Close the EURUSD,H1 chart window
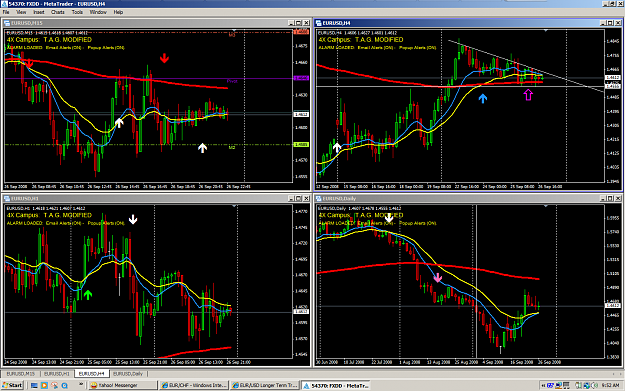 (306, 198)
